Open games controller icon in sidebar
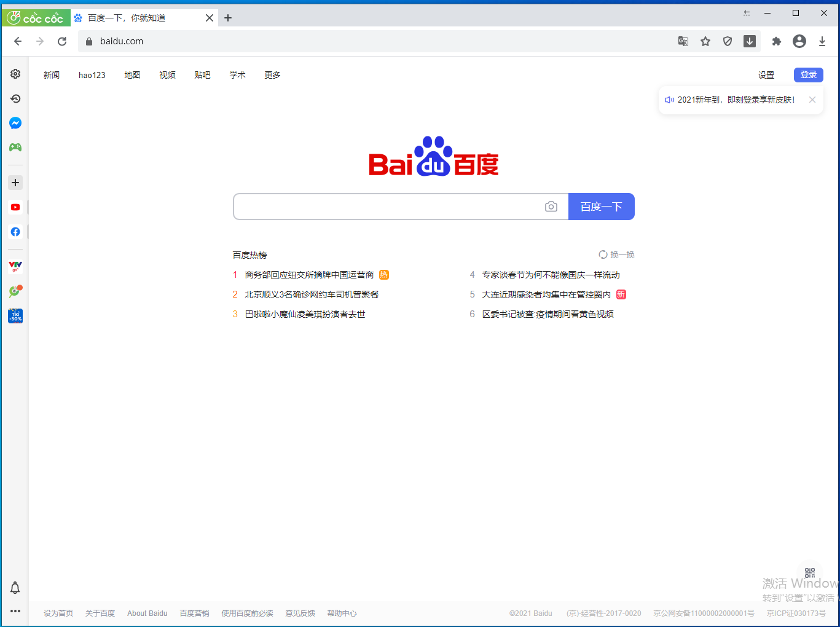This screenshot has width=840, height=627. coord(15,148)
